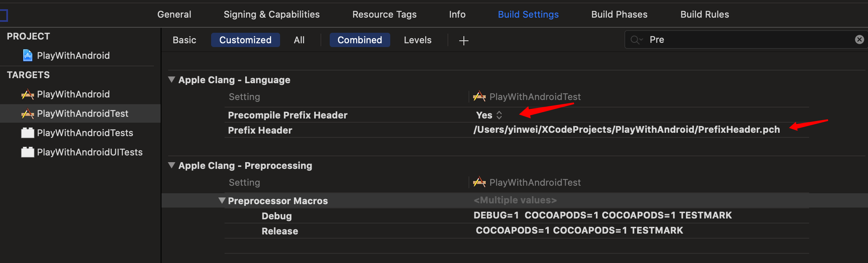Select the Combined view mode
The height and width of the screenshot is (263, 868).
(x=360, y=40)
